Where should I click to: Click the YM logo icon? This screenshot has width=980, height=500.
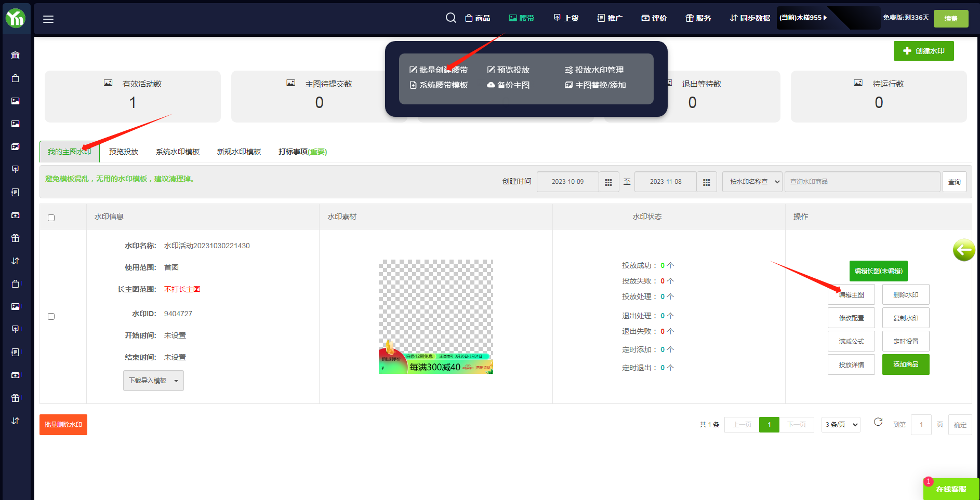[x=16, y=18]
